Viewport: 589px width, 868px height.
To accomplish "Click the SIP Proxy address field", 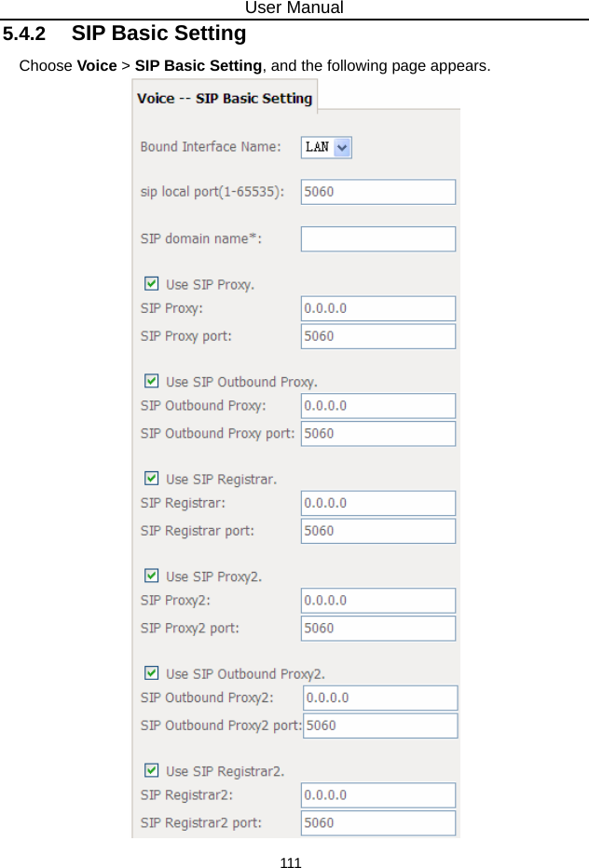I will click(x=378, y=308).
